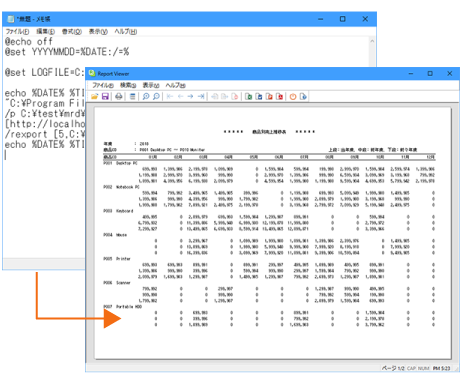Click '@set YYYYMMDD=%DATE:/=%' line in Notepad
The height and width of the screenshot is (380, 460).
point(67,52)
